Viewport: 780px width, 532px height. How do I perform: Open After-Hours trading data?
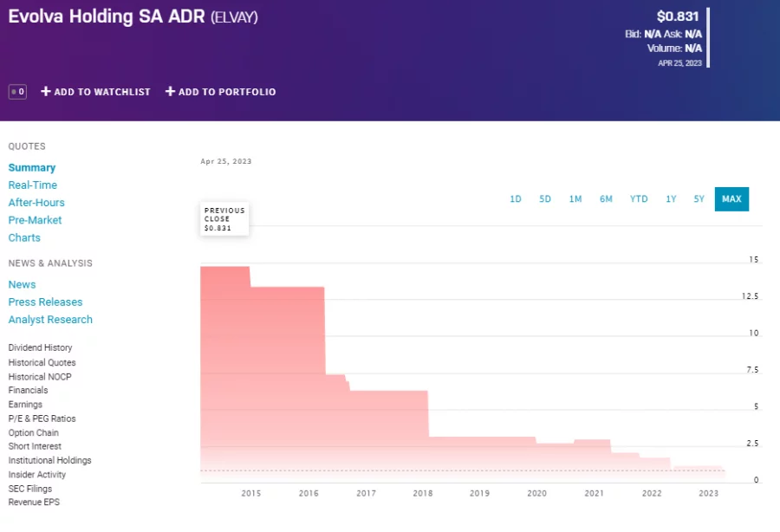[36, 202]
